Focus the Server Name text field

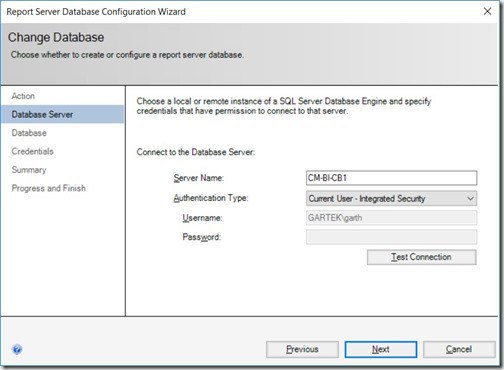tap(391, 178)
